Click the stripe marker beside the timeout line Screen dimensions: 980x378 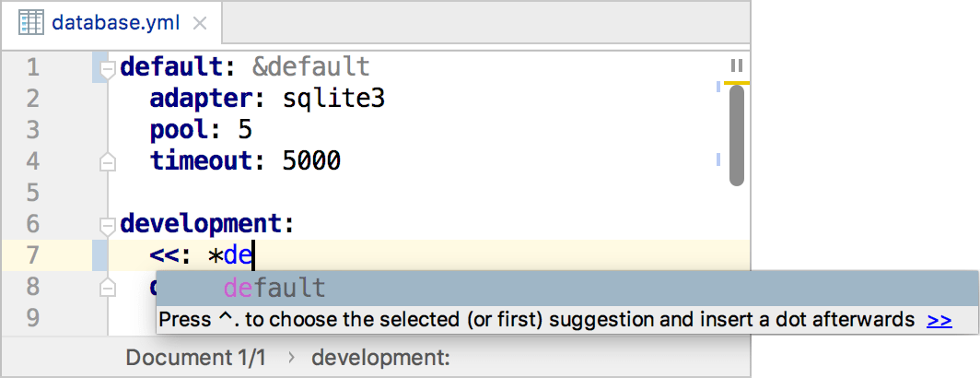click(717, 161)
